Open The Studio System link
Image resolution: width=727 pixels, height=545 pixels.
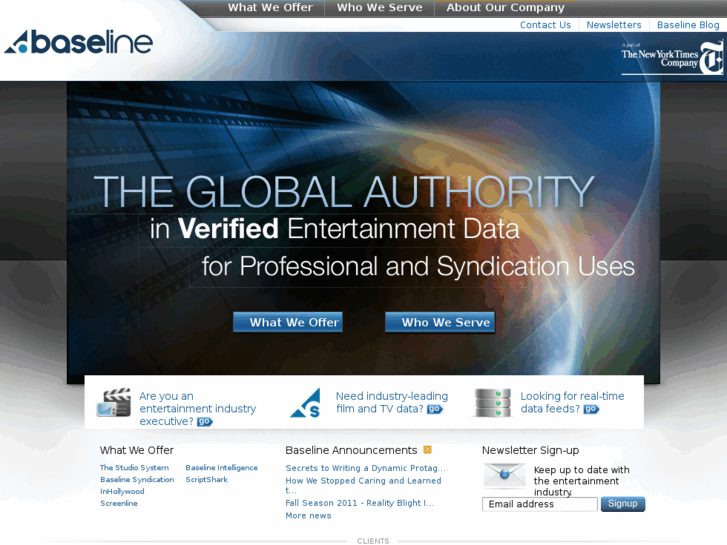pos(134,468)
